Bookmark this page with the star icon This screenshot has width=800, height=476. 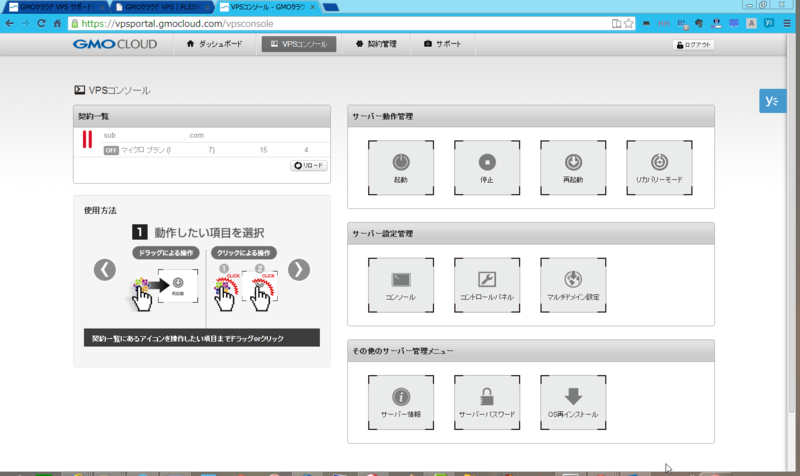629,23
